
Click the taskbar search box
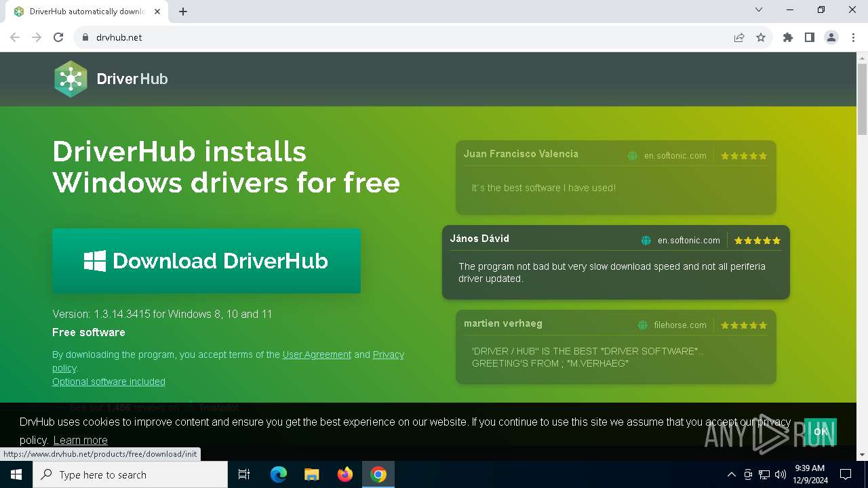130,474
